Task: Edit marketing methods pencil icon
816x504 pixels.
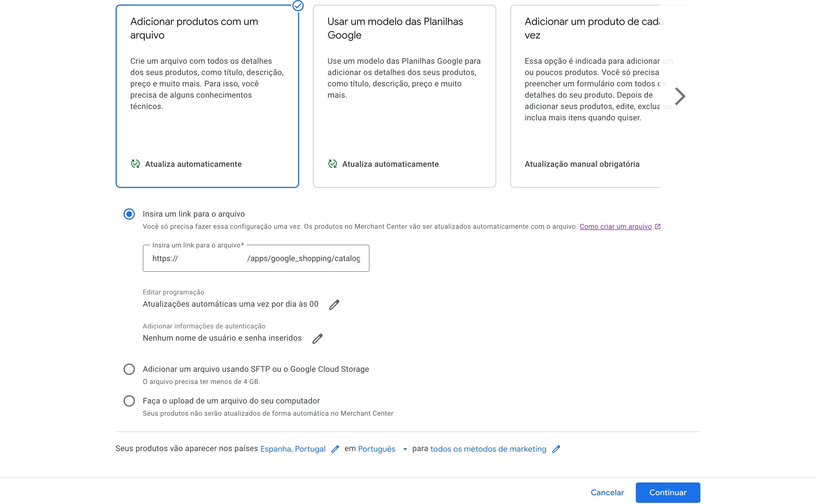Action: click(556, 449)
